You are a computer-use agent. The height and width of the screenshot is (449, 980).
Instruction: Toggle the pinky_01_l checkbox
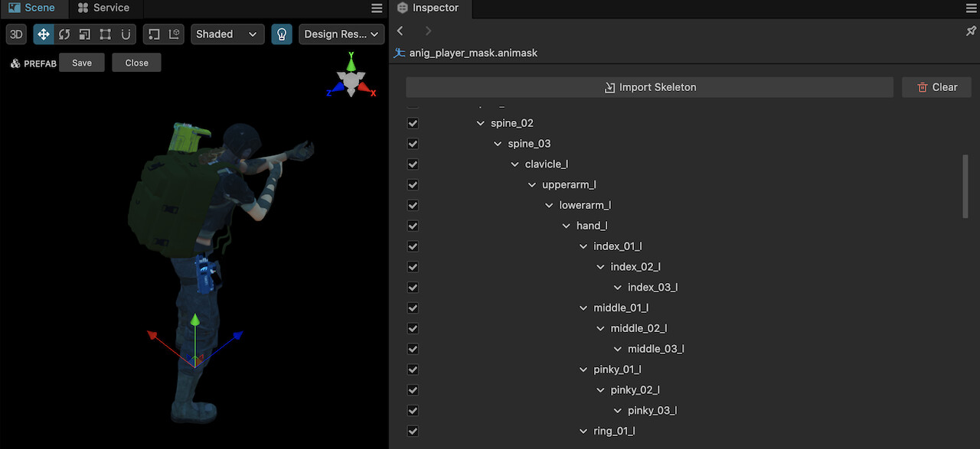[x=413, y=369]
